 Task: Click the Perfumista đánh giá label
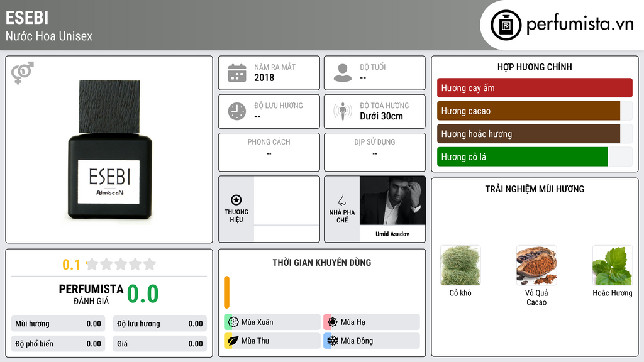91,294
